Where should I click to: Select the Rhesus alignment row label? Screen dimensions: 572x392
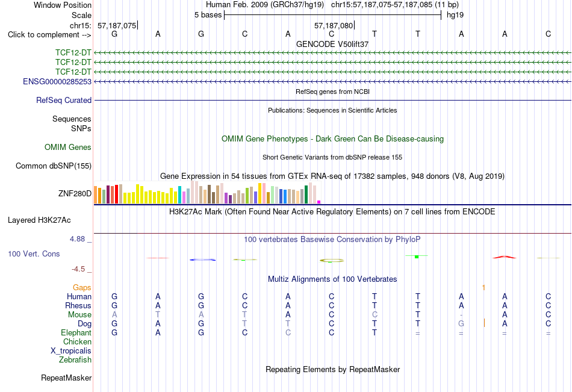tap(78, 305)
